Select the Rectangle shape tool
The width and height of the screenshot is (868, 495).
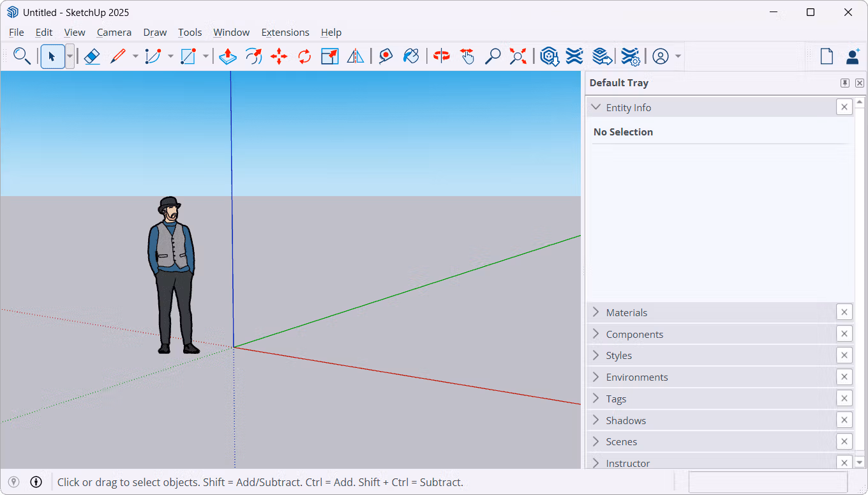(188, 56)
